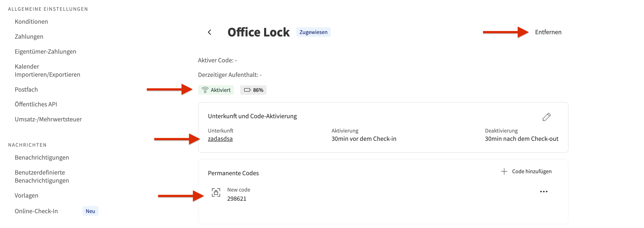Click the Code hinzufügen button
The height and width of the screenshot is (228, 644).
(x=532, y=171)
